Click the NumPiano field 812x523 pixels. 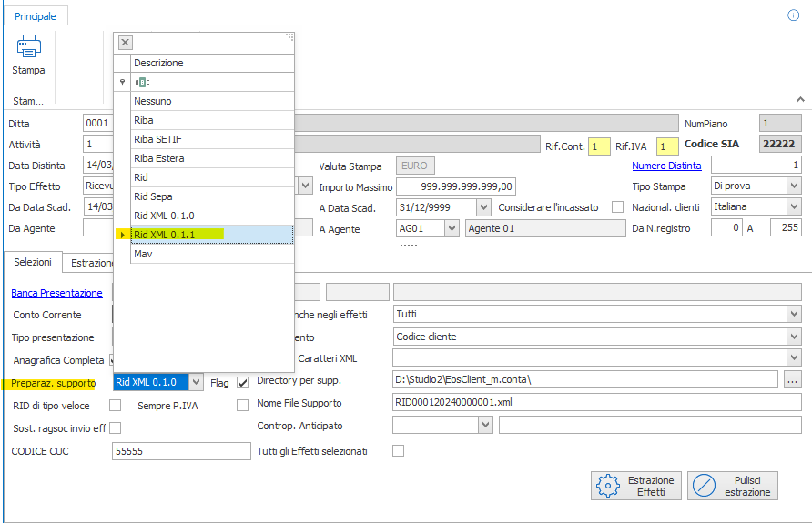[x=780, y=123]
